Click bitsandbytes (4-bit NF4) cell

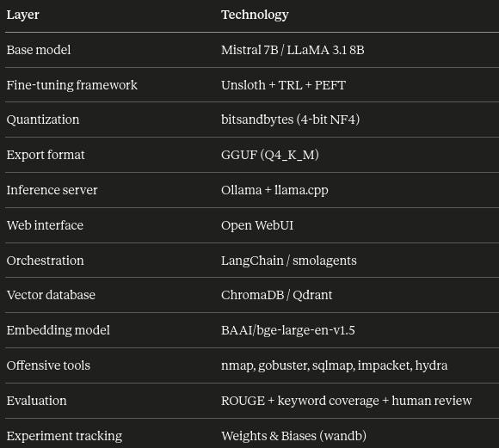point(290,120)
